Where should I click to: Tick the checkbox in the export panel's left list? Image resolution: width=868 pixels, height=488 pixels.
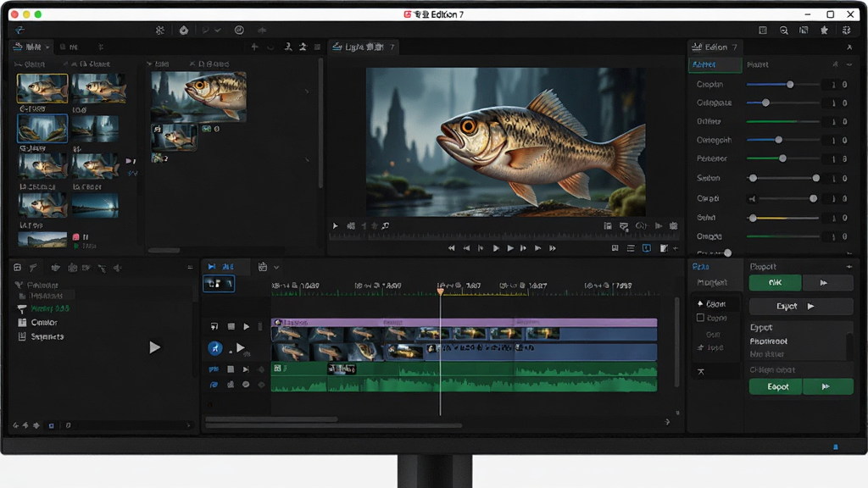[x=700, y=318]
